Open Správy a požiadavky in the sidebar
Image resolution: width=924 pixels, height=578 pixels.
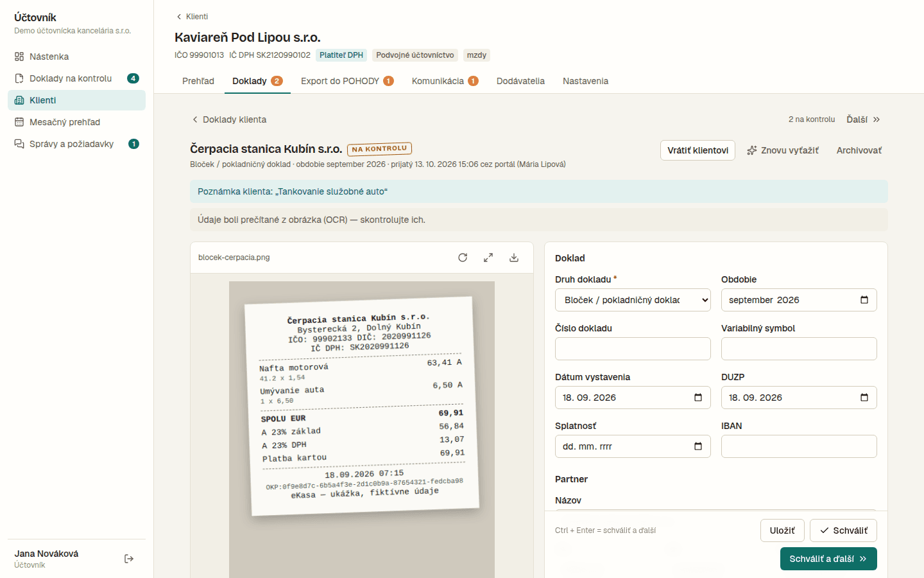click(x=76, y=144)
